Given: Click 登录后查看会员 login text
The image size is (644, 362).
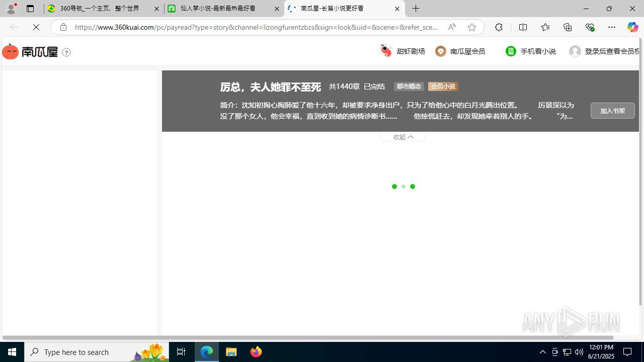Looking at the screenshot, I should 612,51.
